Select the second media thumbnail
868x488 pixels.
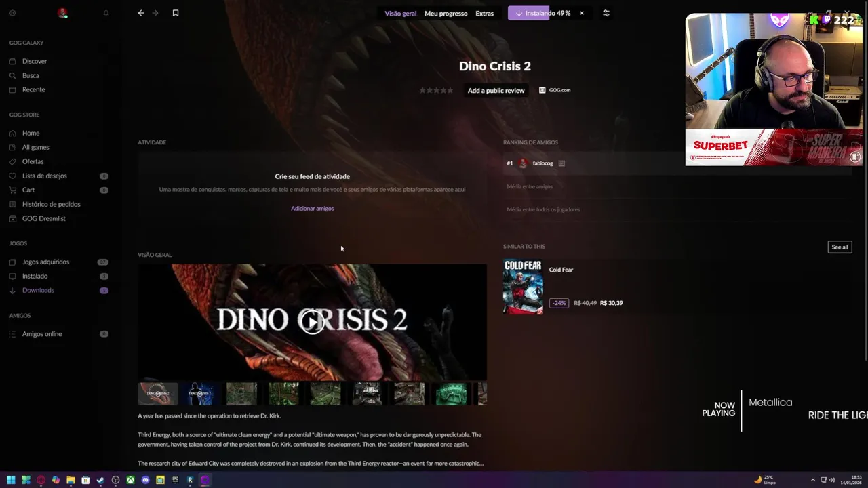(200, 393)
